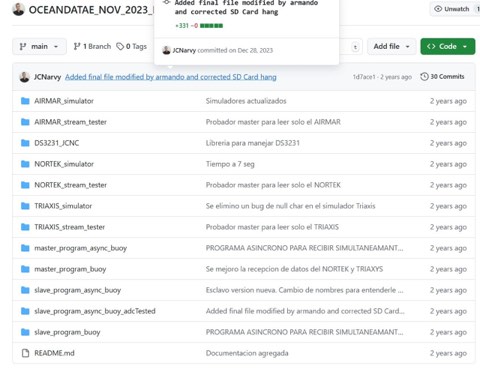Image resolution: width=480 pixels, height=369 pixels.
Task: Open commit 'Probador master para leer solo el NORTEK'
Action: click(273, 185)
